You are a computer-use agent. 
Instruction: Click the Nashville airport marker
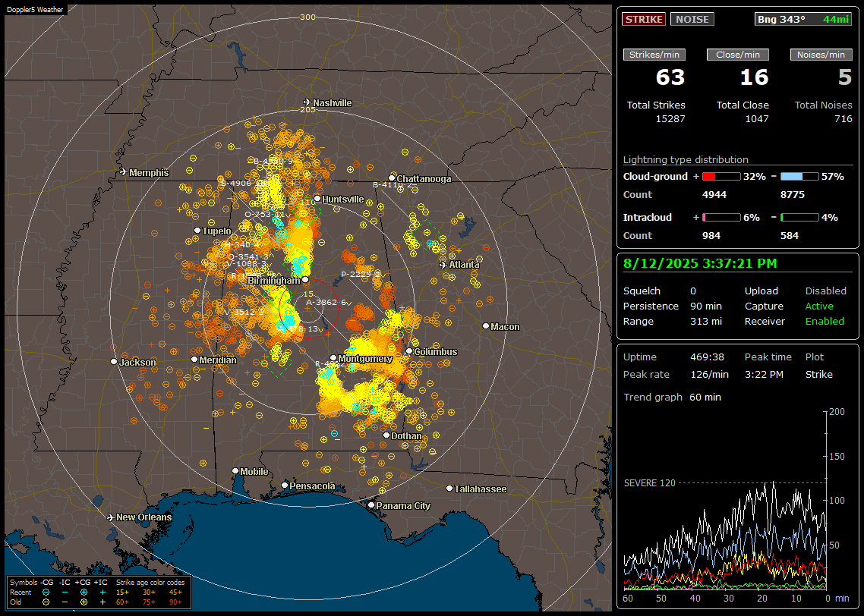coord(307,102)
